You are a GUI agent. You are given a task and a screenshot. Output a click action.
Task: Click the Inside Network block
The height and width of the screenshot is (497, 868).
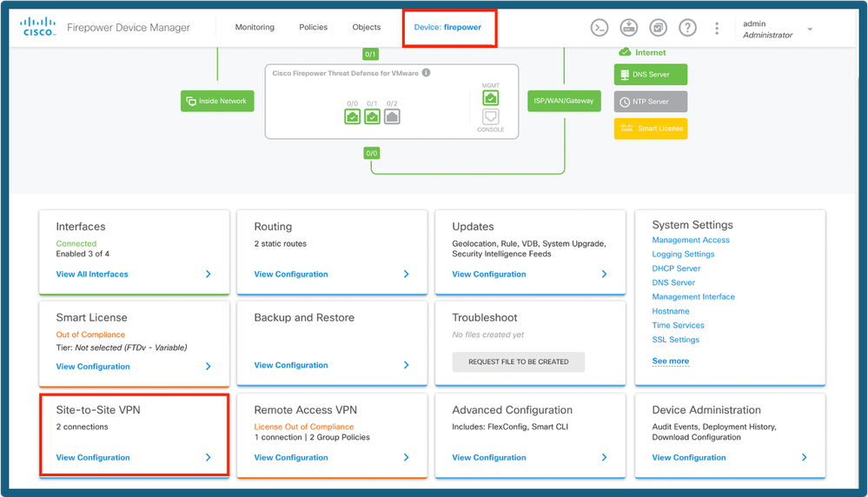click(x=217, y=101)
